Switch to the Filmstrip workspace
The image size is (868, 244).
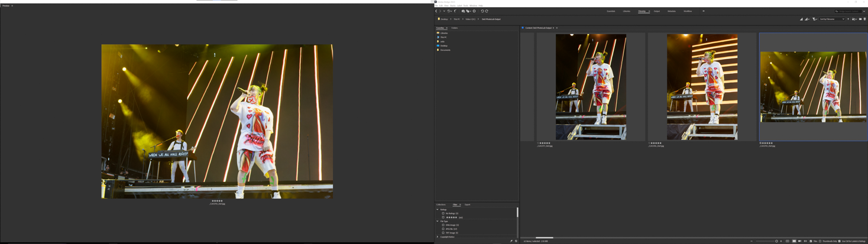pyautogui.click(x=642, y=11)
